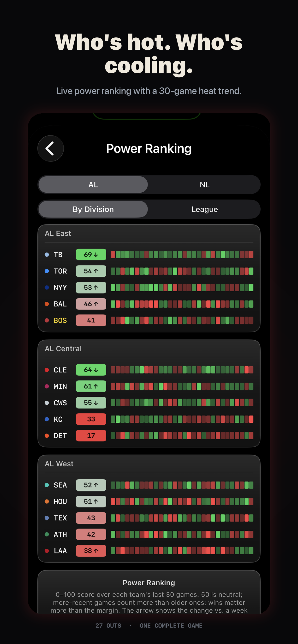Select the DET team label

[60, 436]
